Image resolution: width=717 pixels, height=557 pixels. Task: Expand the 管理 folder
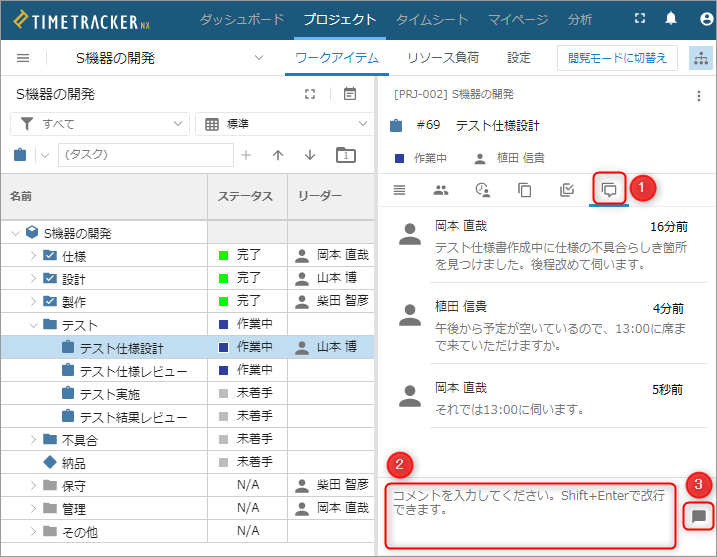33,509
